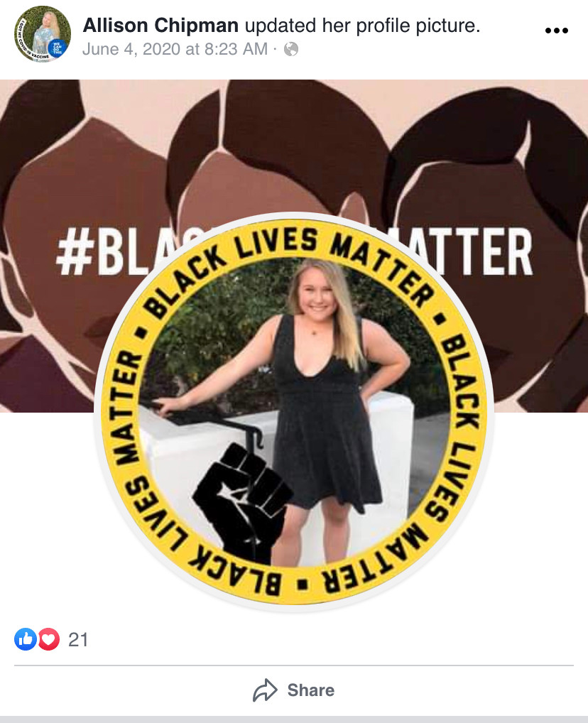
Task: Click the blue thumbs-up Like reaction icon
Action: point(26,639)
